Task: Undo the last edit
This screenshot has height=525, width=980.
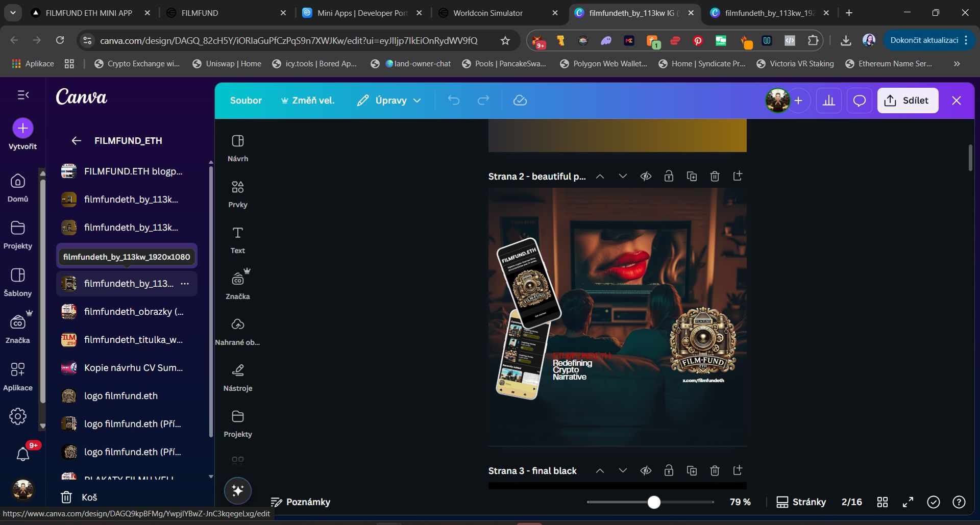Action: pos(454,101)
